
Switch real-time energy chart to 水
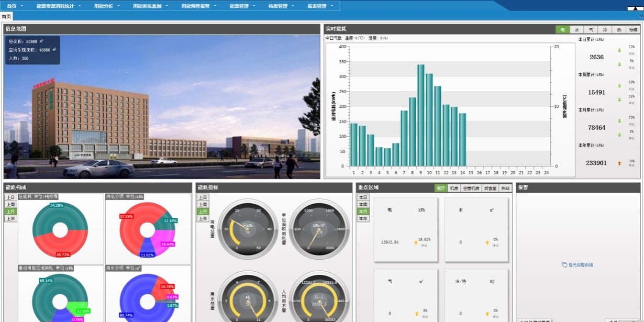576,30
